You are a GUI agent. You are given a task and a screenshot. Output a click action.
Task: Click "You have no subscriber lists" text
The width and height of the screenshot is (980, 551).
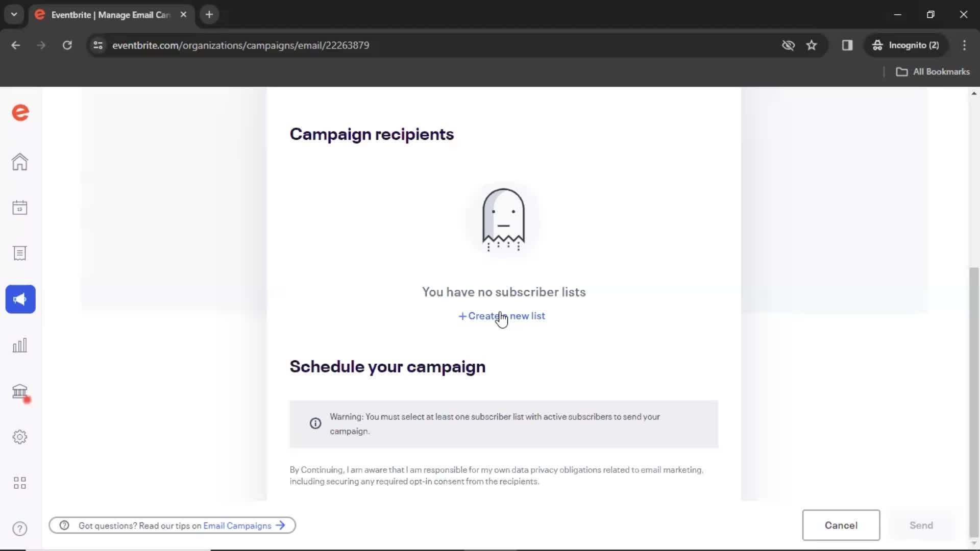tap(504, 292)
